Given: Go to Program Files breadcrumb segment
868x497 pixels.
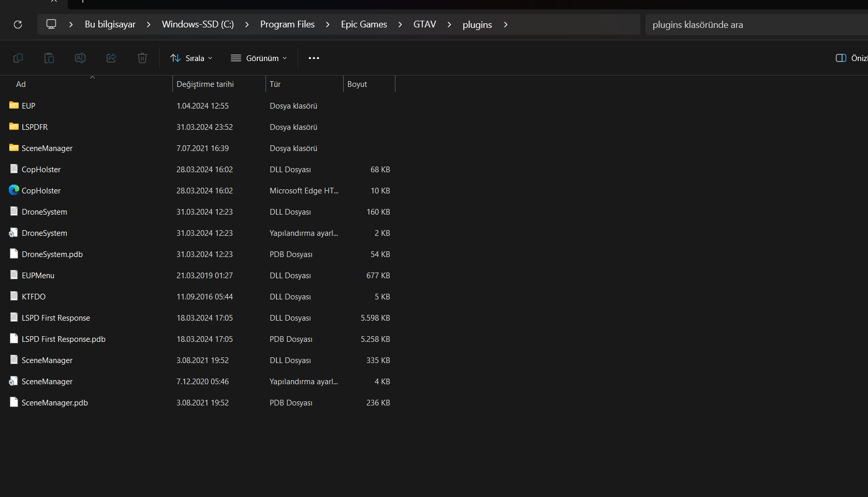Looking at the screenshot, I should click(287, 24).
